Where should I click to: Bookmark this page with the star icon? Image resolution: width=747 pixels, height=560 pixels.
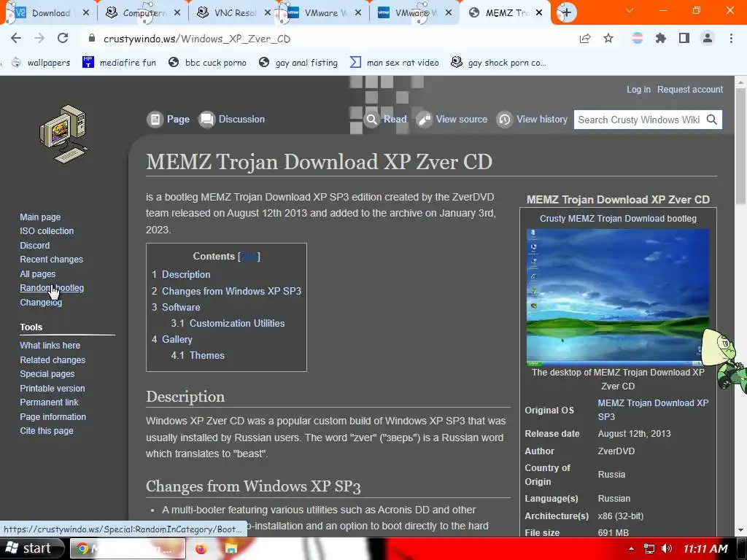tap(608, 38)
